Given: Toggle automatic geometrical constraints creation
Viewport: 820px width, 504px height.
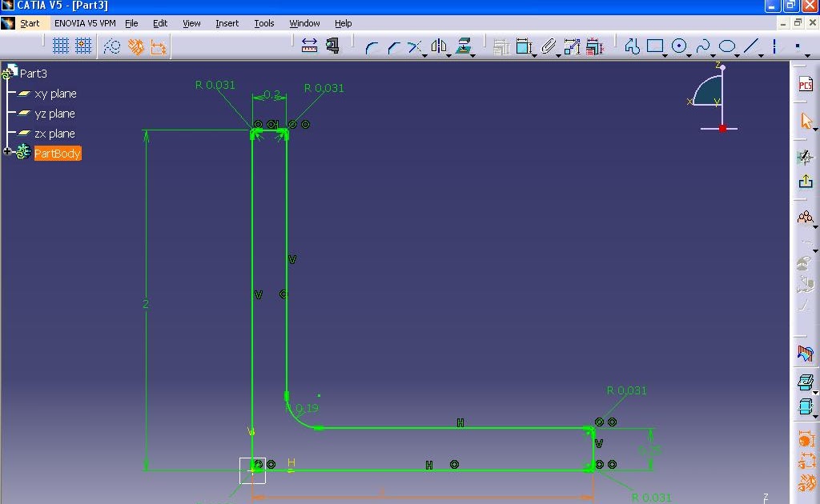Looking at the screenshot, I should [x=138, y=46].
